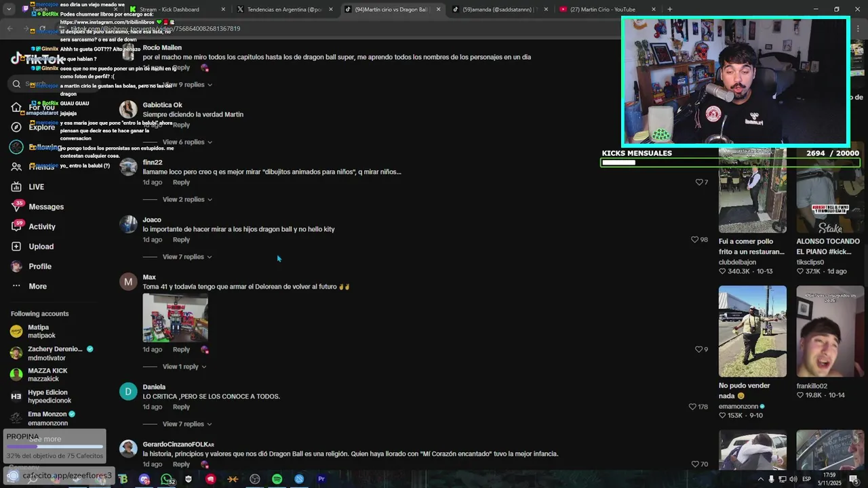Reply to Max's comment
The width and height of the screenshot is (868, 488).
(x=181, y=350)
